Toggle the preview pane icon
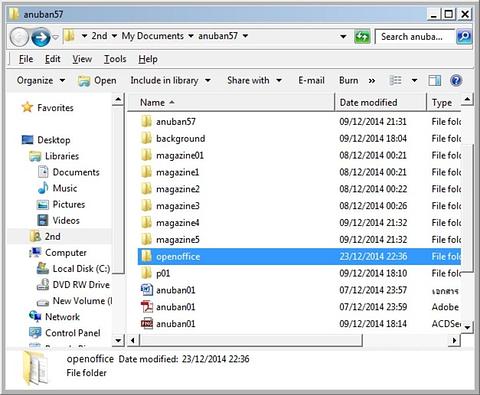480x395 pixels. click(x=434, y=80)
